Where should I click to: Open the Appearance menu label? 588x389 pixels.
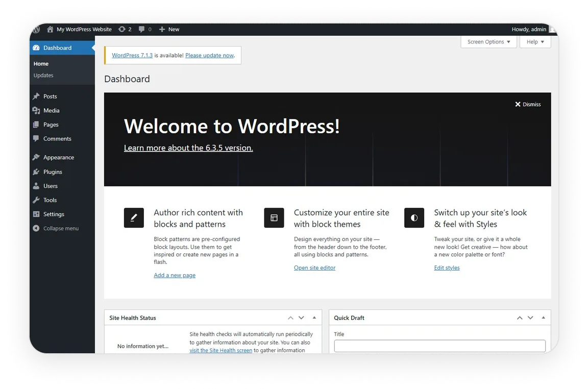tap(59, 157)
